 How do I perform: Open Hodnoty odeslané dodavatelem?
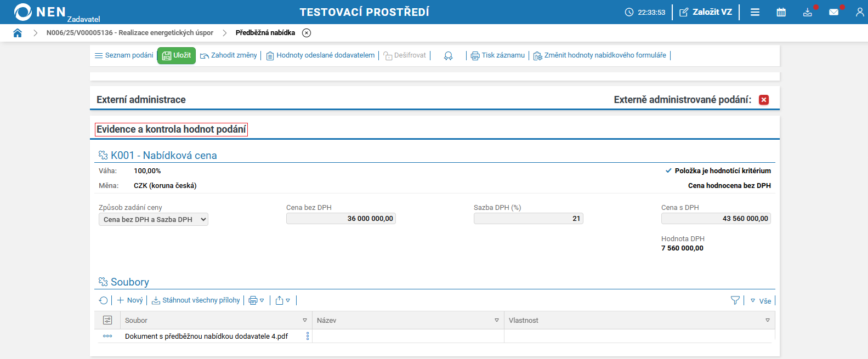tap(320, 55)
